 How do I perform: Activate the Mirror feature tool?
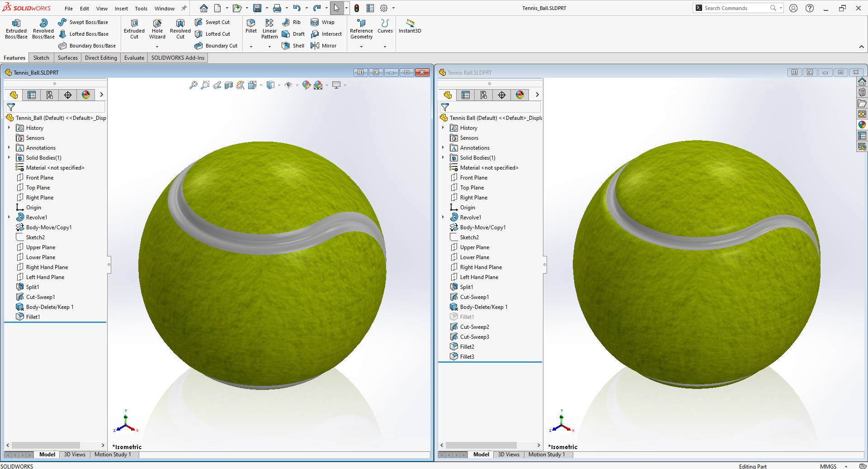point(324,46)
